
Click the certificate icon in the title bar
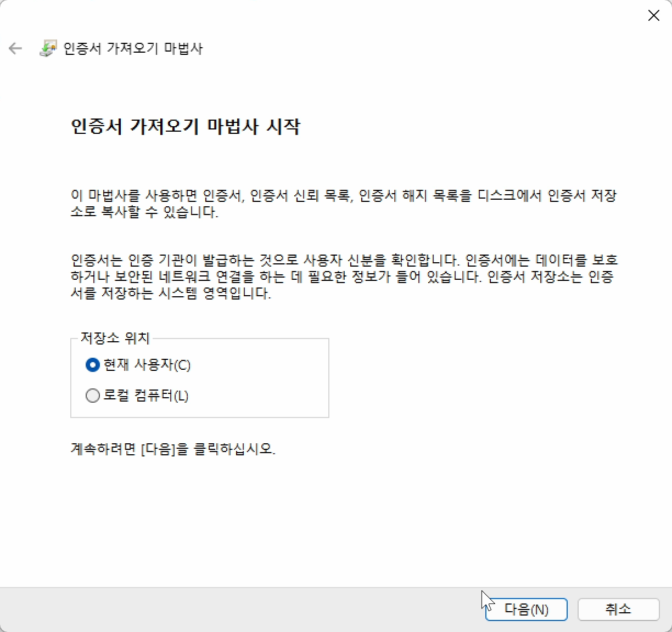(48, 48)
